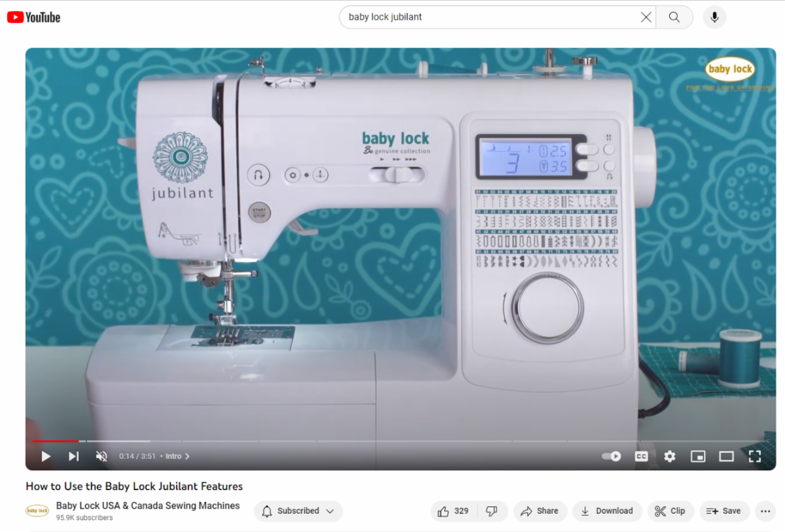
Task: Click the video progress bar
Action: (392, 441)
